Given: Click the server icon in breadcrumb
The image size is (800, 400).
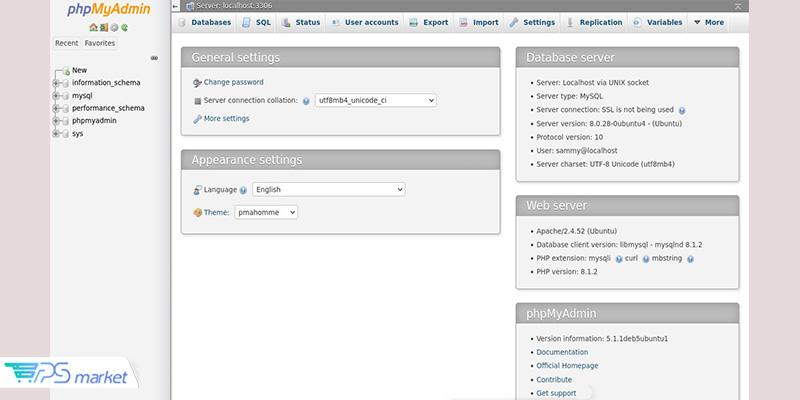Looking at the screenshot, I should [x=190, y=6].
